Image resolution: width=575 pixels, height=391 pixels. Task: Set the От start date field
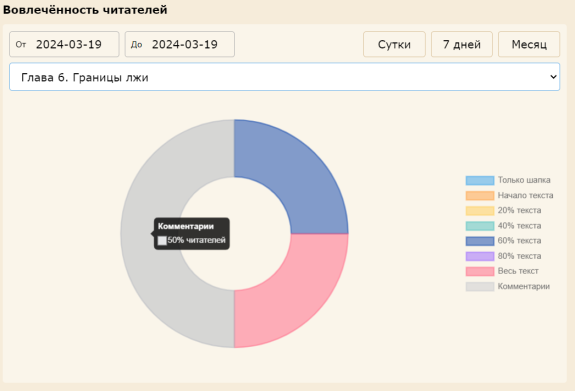point(64,44)
